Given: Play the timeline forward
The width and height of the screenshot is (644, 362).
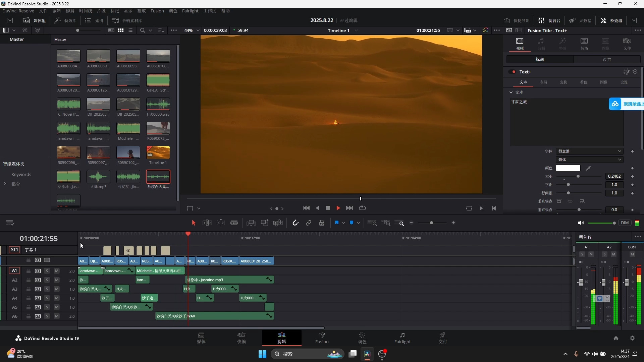Looking at the screenshot, I should (x=338, y=208).
